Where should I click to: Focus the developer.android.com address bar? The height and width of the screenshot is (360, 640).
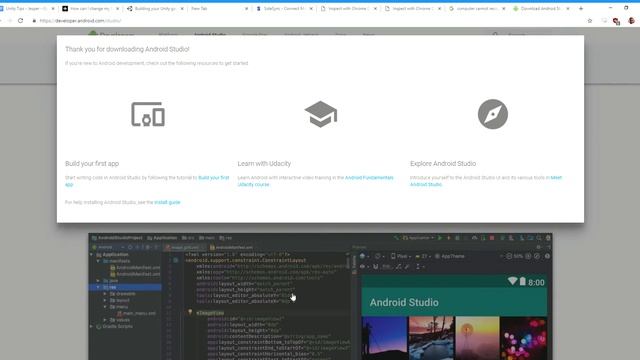306,20
